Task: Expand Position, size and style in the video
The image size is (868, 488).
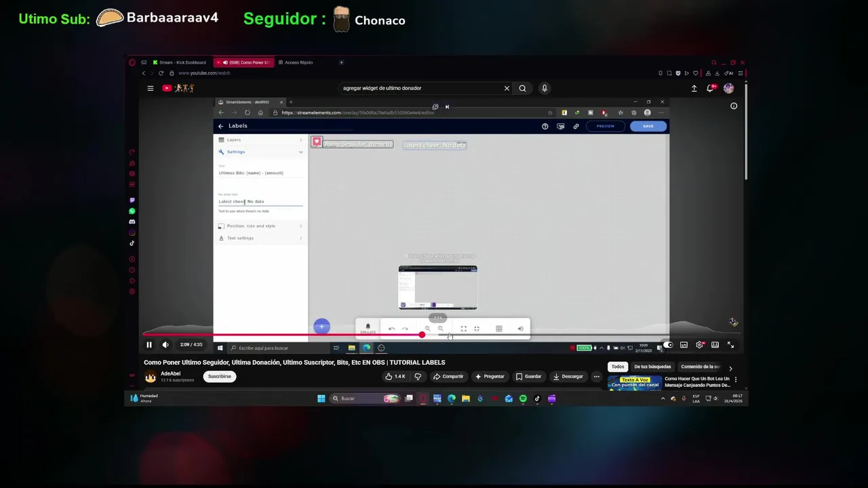Action: tap(260, 226)
